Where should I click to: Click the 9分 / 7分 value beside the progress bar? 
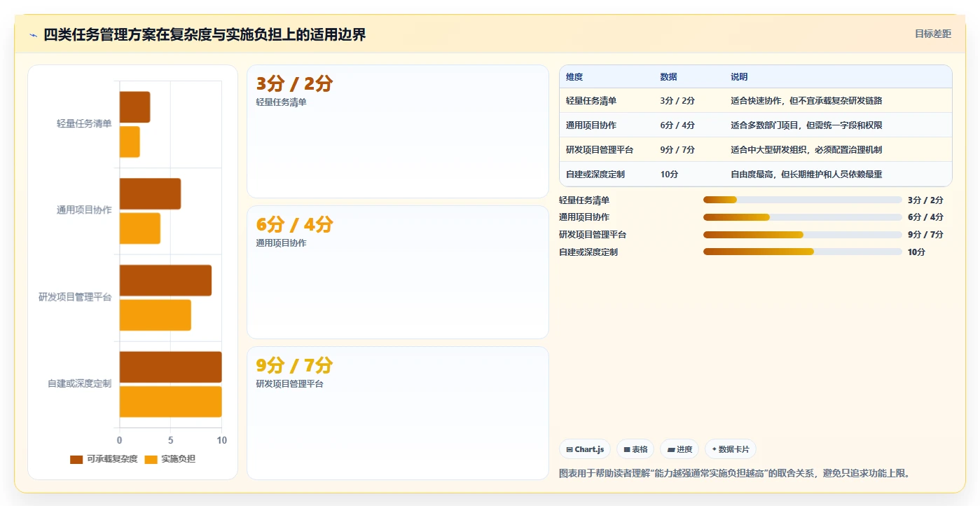(x=925, y=235)
